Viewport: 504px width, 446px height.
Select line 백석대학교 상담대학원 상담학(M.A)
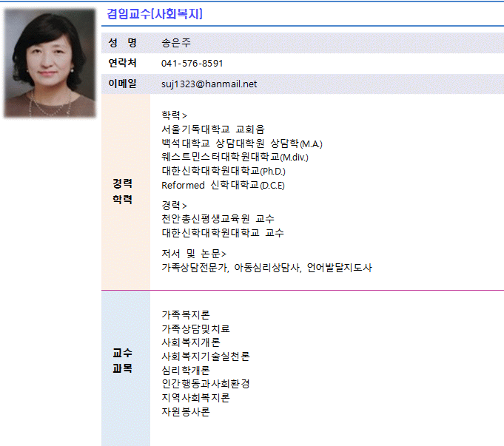click(x=242, y=143)
